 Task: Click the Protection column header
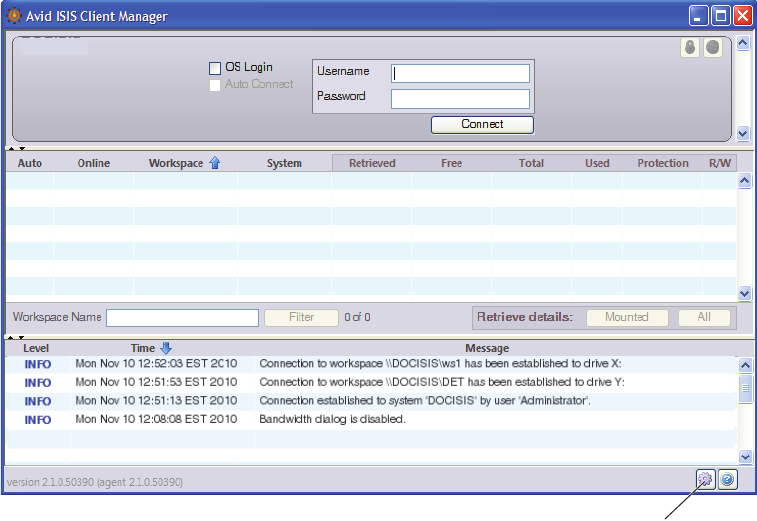point(663,163)
